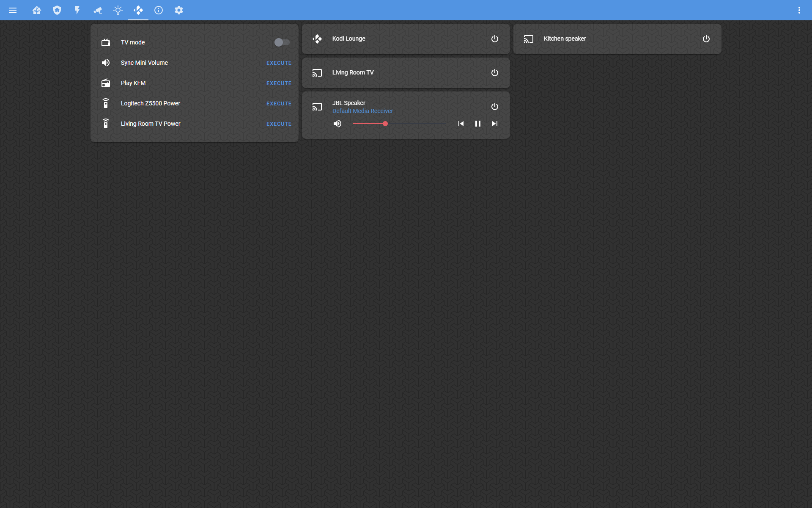Execute Logitech Z5500 Power script
Screen dimensions: 812x508
point(279,104)
